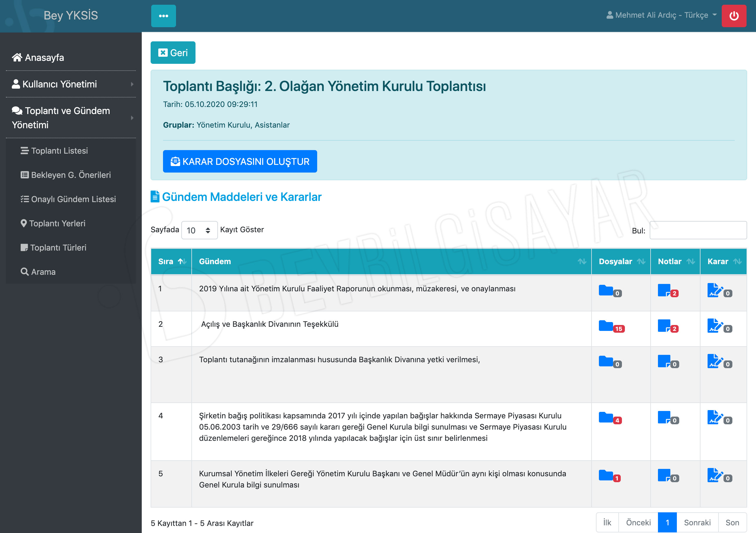Screen dimensions: 756x533
Task: Open notes icon for agenda item 5
Action: [x=664, y=475]
